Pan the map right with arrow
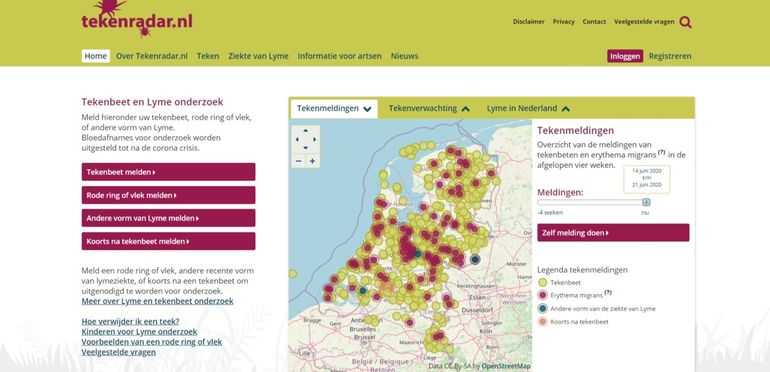This screenshot has height=372, width=770. tap(314, 139)
